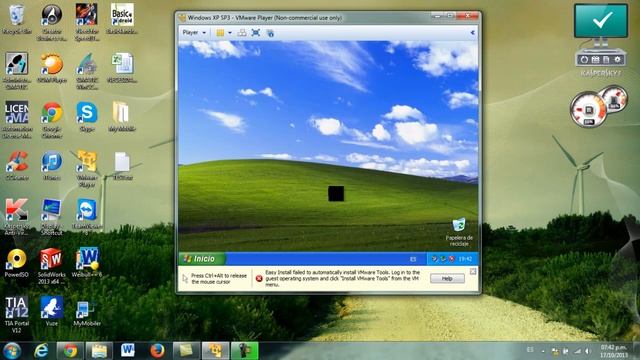640x360 pixels.
Task: Open Papelera de reciclaje in the XP guest
Action: (459, 232)
